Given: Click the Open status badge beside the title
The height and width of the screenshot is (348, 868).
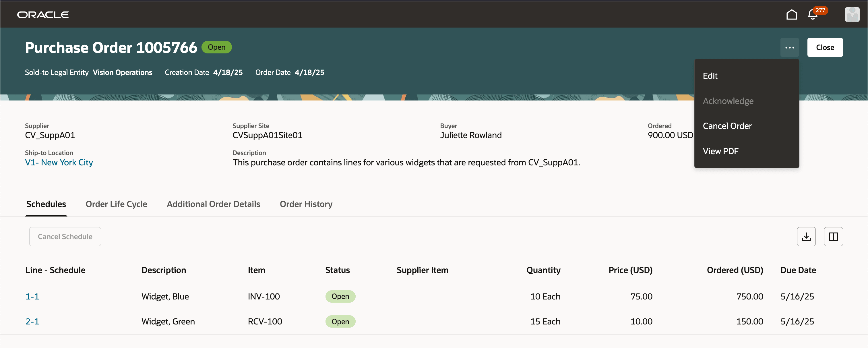Looking at the screenshot, I should (x=217, y=47).
